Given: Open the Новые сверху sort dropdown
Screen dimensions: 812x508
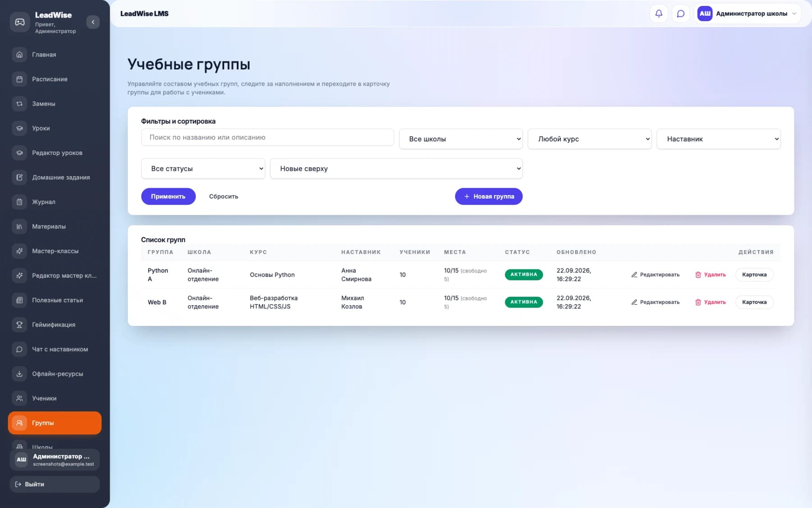Looking at the screenshot, I should click(397, 168).
